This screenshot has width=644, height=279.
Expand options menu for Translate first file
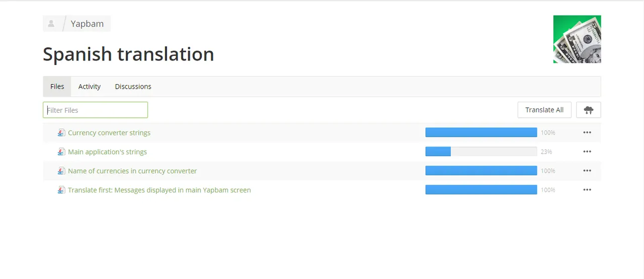(x=587, y=190)
